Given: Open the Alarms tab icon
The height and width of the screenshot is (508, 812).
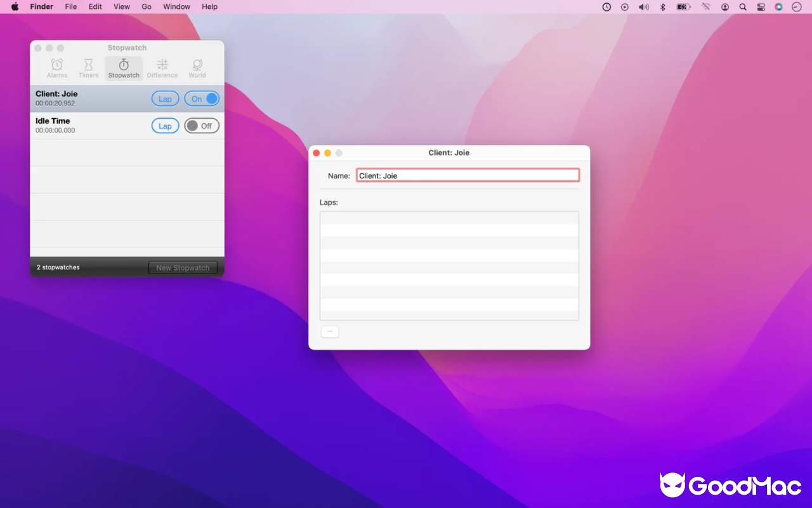Looking at the screenshot, I should [x=57, y=67].
